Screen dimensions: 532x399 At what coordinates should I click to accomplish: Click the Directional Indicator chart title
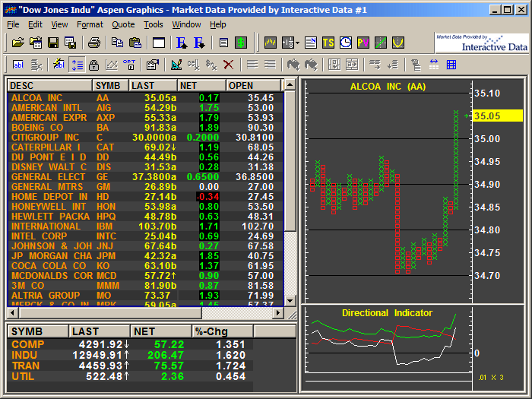tap(387, 313)
